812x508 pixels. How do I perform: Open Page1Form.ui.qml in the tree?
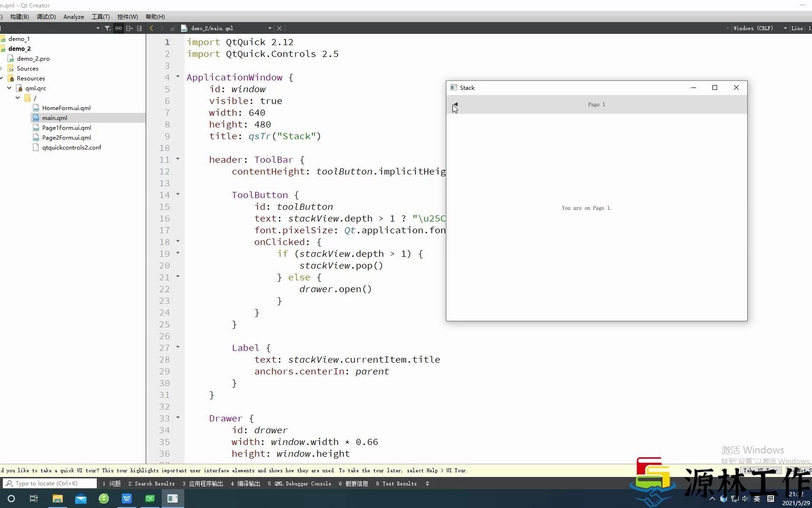click(66, 128)
